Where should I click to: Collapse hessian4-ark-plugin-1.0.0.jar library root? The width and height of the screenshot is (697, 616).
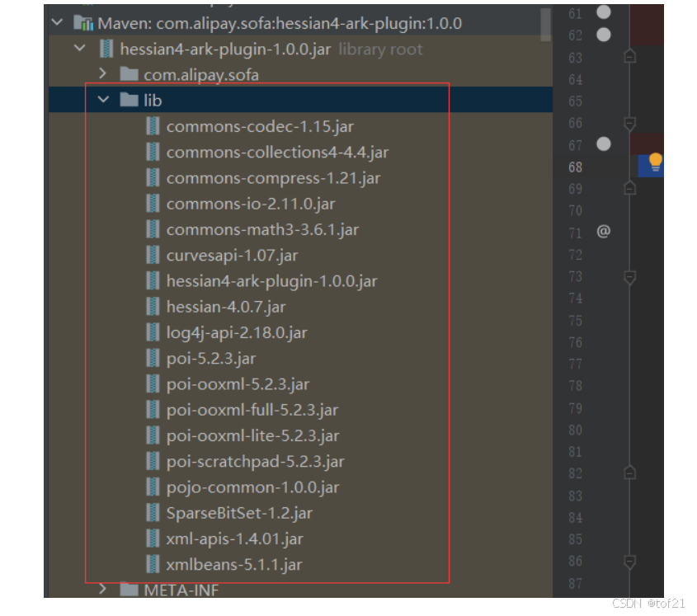(80, 48)
